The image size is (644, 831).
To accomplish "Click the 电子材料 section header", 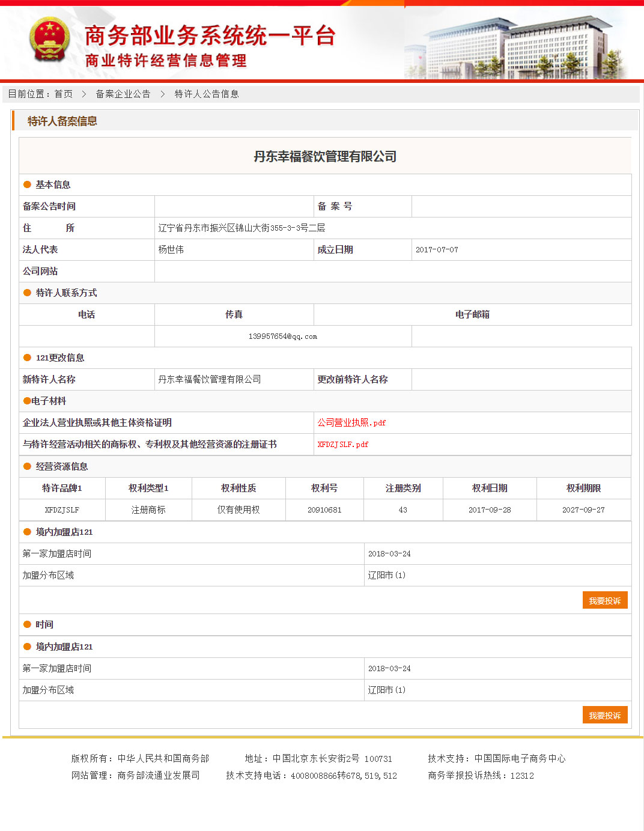I will [49, 401].
